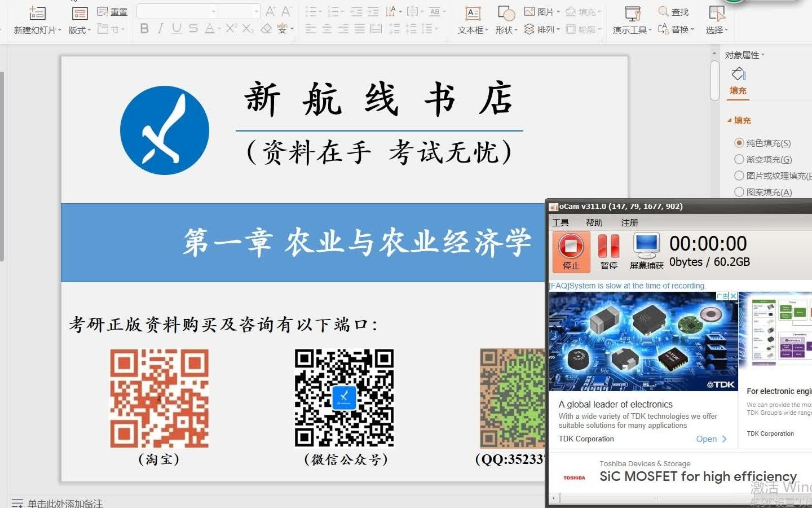This screenshot has height=508, width=812.
Task: Click the Shapes (形状) icon
Action: point(506,13)
